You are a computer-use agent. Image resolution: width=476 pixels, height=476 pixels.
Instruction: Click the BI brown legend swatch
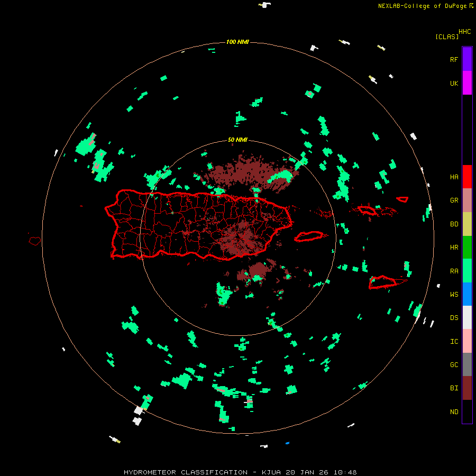[x=467, y=388]
